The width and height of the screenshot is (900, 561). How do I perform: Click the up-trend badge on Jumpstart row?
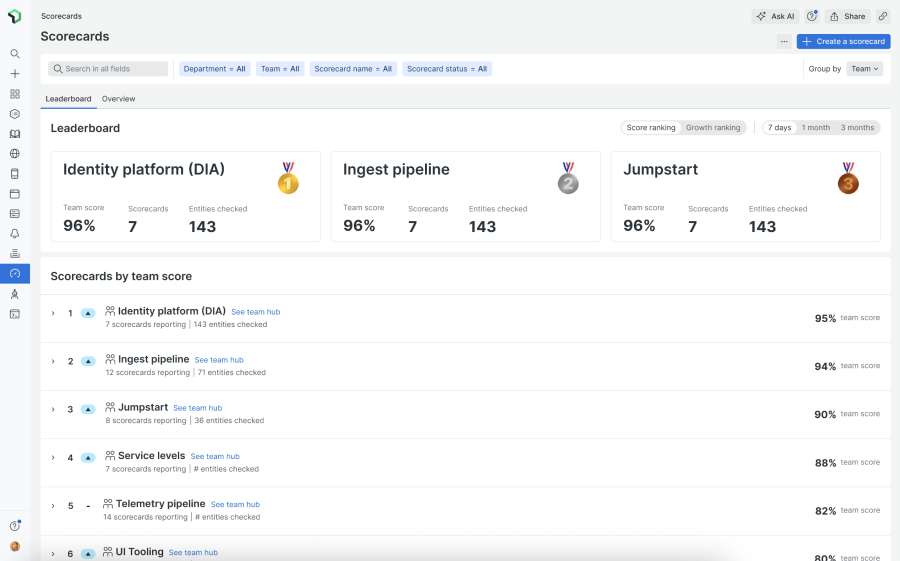pos(88,409)
